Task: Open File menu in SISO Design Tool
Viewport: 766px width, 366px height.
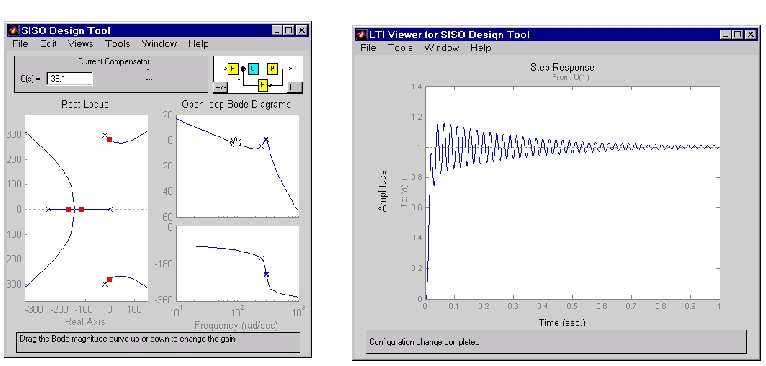Action: click(x=20, y=43)
